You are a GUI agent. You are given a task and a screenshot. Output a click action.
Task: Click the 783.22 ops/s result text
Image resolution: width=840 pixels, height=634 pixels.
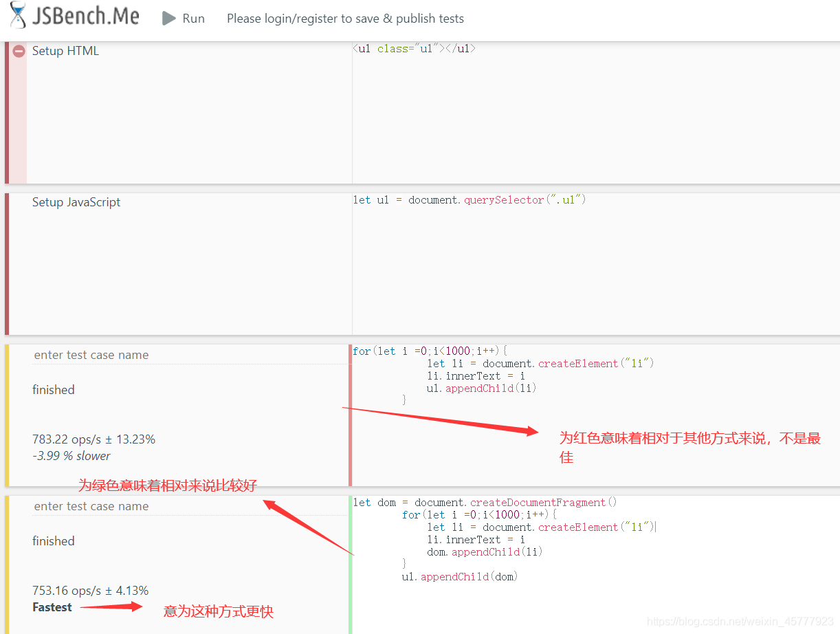coord(93,439)
